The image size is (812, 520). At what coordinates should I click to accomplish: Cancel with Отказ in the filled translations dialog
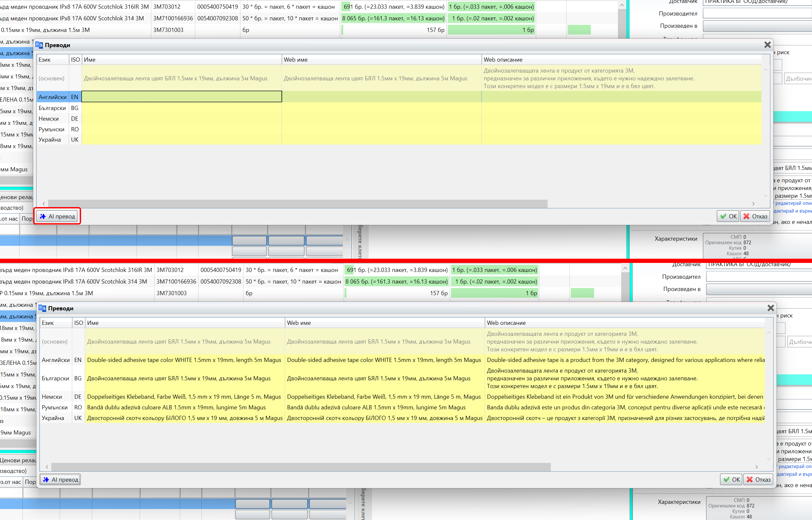(x=758, y=479)
